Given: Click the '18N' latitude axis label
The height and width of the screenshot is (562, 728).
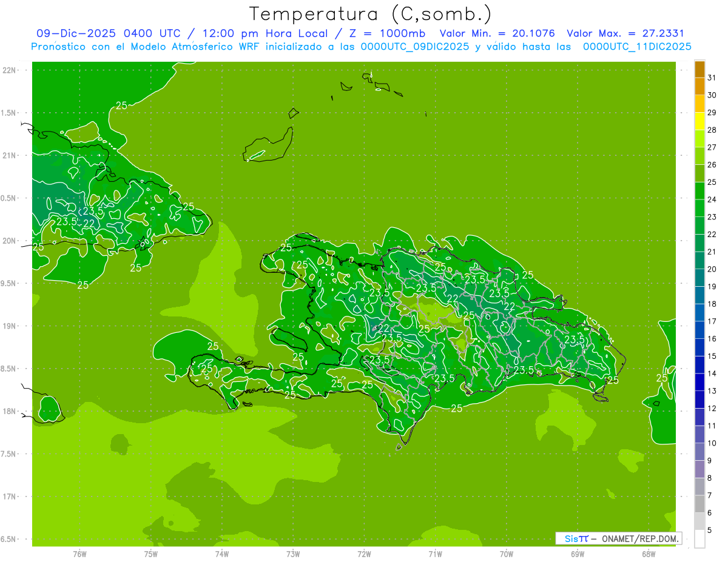Looking at the screenshot, I should [9, 411].
